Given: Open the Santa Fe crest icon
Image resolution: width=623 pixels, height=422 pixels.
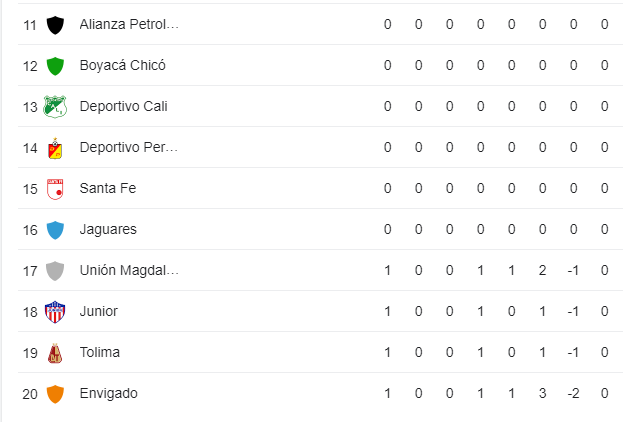Looking at the screenshot, I should coord(55,188).
